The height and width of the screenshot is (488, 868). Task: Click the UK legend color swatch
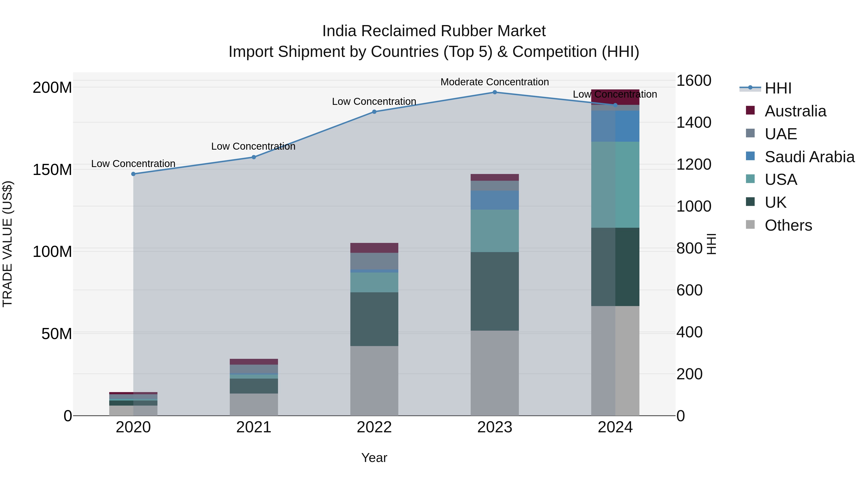click(x=750, y=202)
